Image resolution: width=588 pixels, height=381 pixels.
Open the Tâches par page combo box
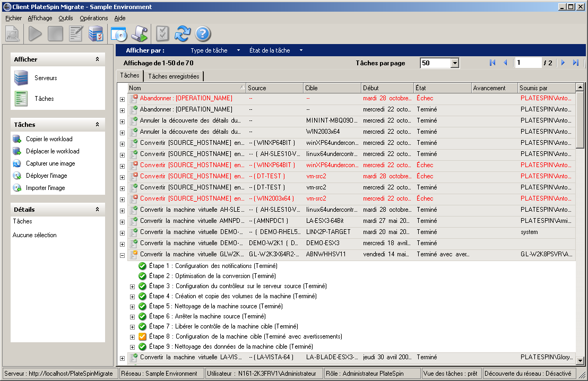(454, 63)
